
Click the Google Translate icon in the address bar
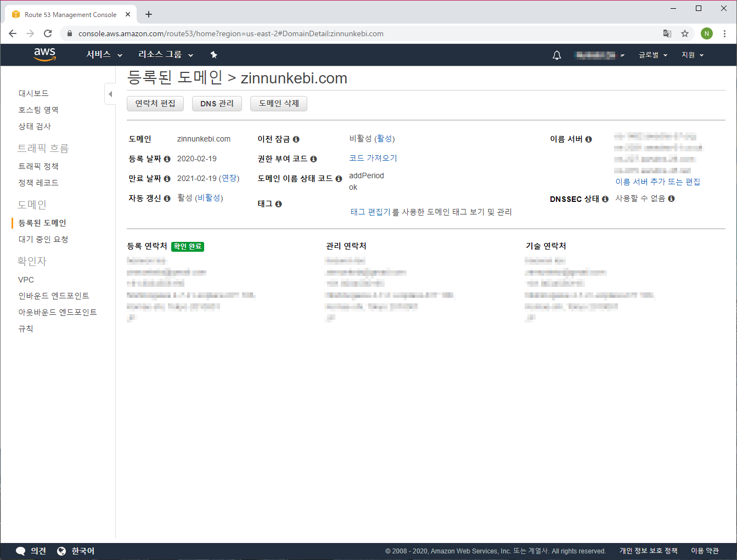click(667, 33)
